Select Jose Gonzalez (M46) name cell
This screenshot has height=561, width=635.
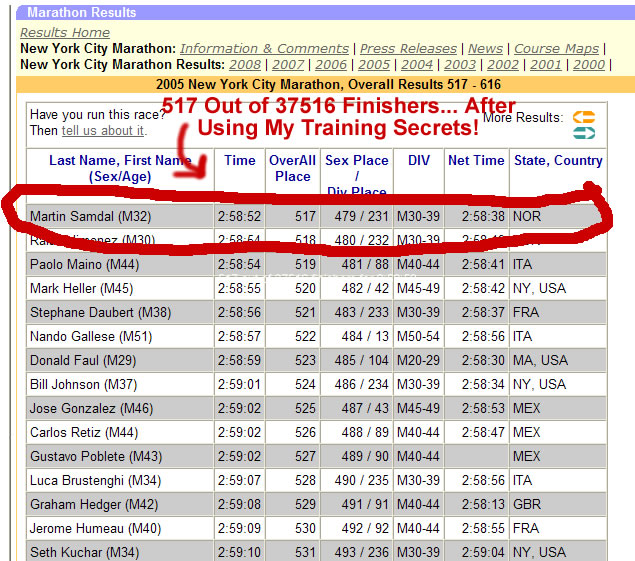pos(120,408)
